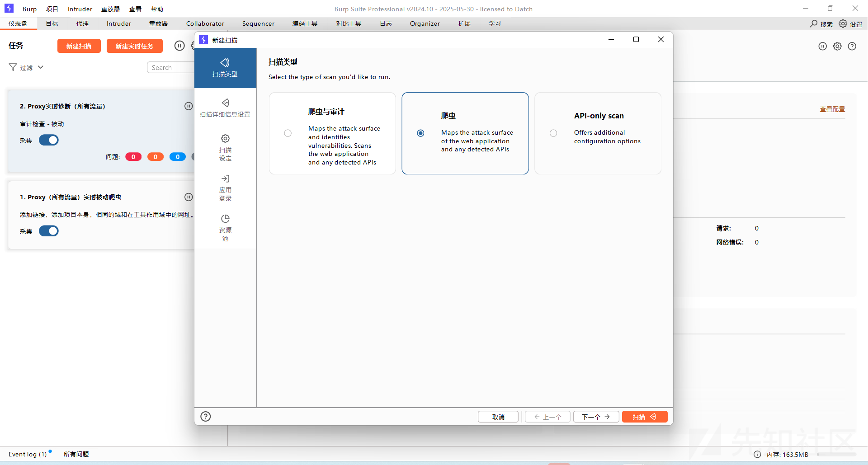Click the info icon next to 内存
868x465 pixels.
click(x=757, y=454)
